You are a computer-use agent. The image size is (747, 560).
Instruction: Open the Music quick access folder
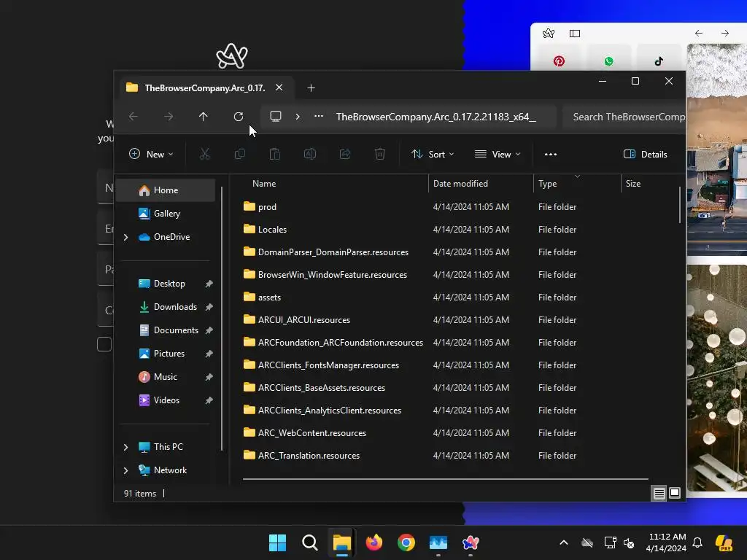[166, 377]
